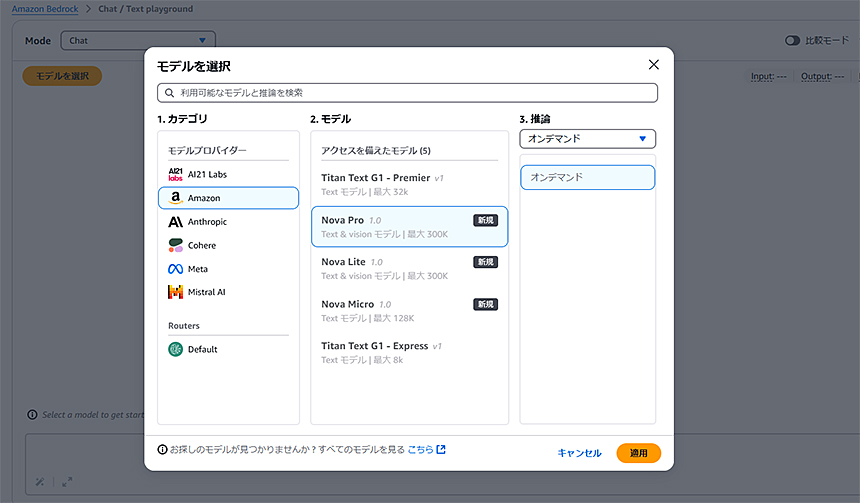Click the external link icon beside こちら
This screenshot has width=860, height=503.
(x=441, y=449)
